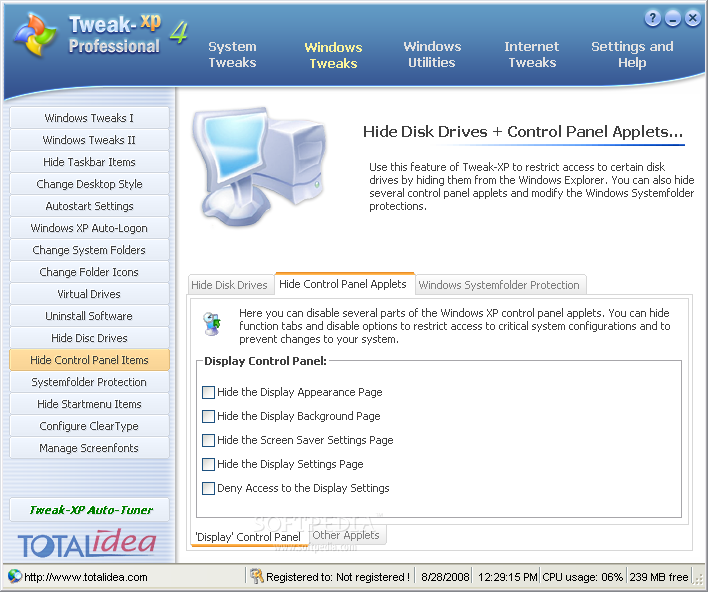Select Hide Control Panel Items in sidebar
Screen dimensions: 708x592
pos(89,360)
